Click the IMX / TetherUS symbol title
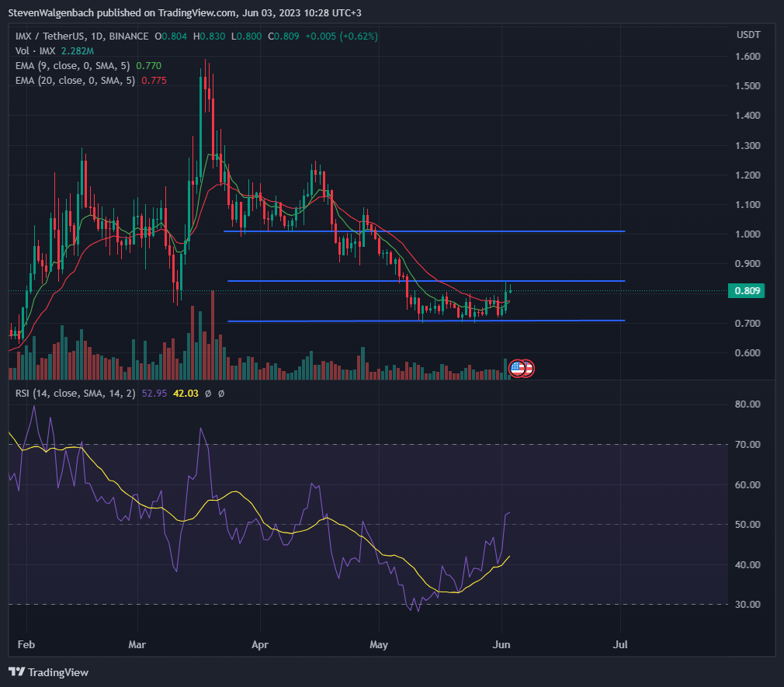The image size is (784, 687). (x=82, y=36)
